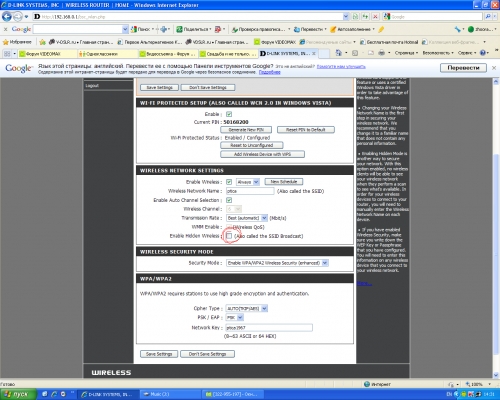Screen dimensions: 500x400
Task: Open the Сервис menu in command bar
Action: point(467,53)
